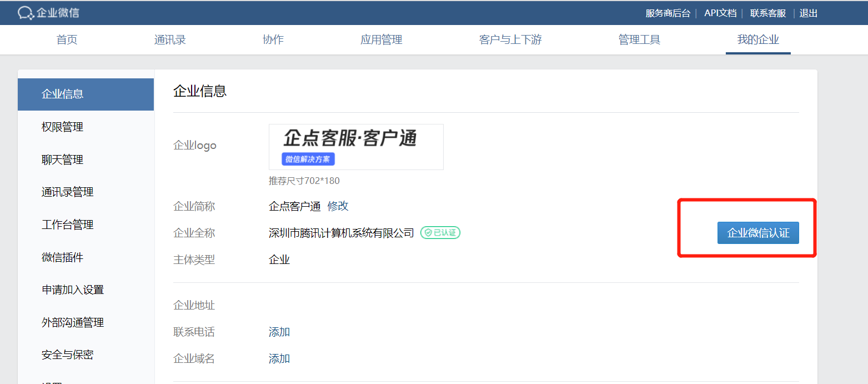Click the company name 深圳市腾讯计算机系统有限公司
Screen dimensions: 868x384
pyautogui.click(x=342, y=233)
